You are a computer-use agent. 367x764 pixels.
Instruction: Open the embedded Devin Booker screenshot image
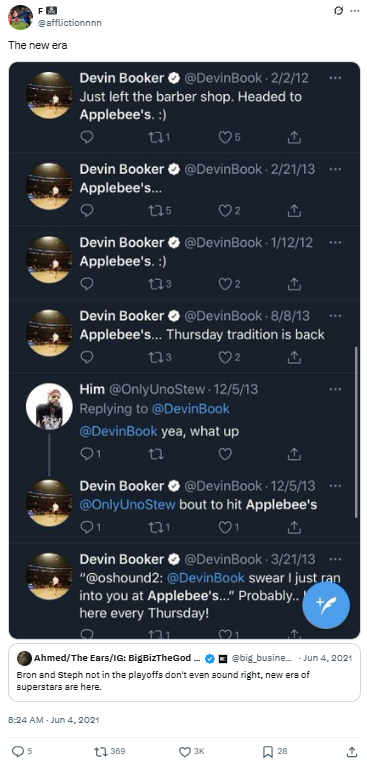pyautogui.click(x=184, y=350)
